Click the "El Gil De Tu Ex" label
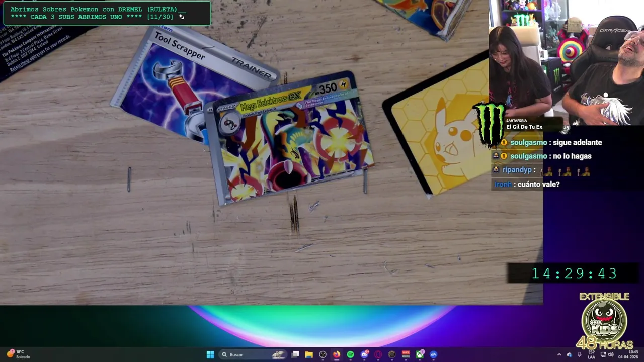 [x=524, y=127]
